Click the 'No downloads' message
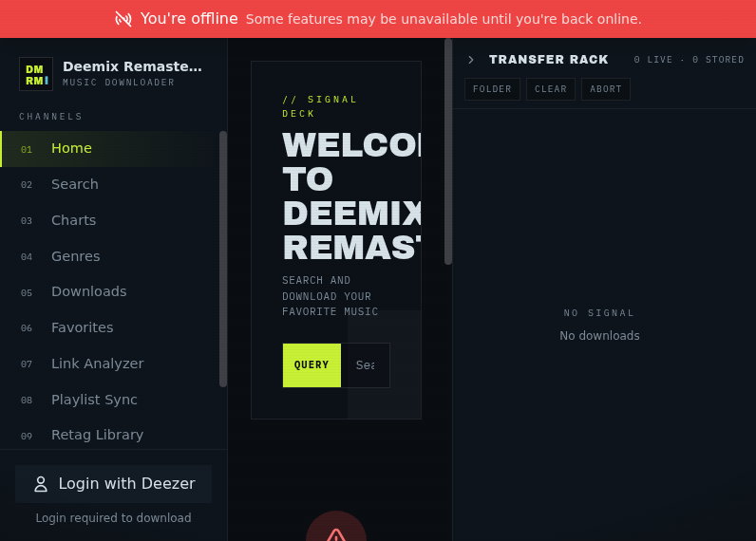 coord(599,336)
